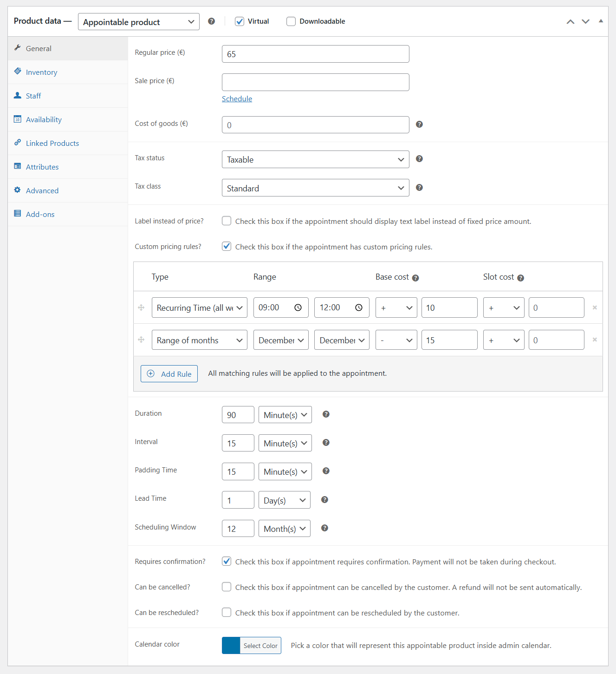Open the Tax class dropdown

(x=315, y=188)
